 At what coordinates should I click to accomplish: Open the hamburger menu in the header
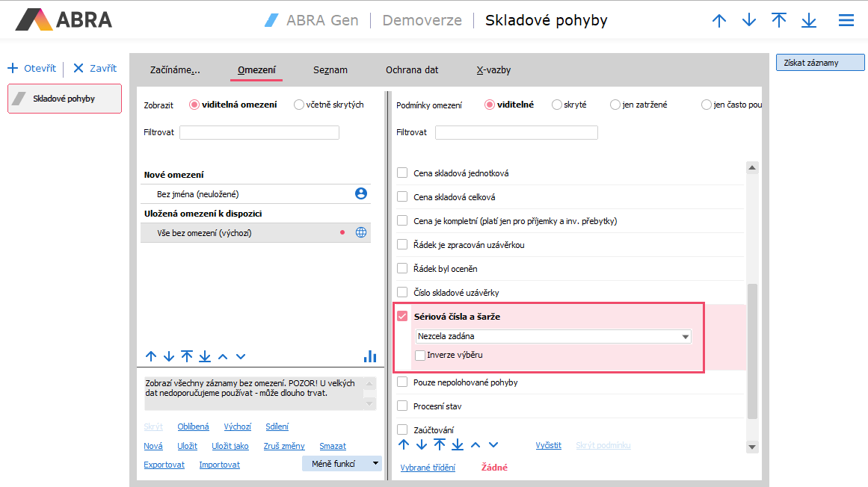pyautogui.click(x=846, y=21)
